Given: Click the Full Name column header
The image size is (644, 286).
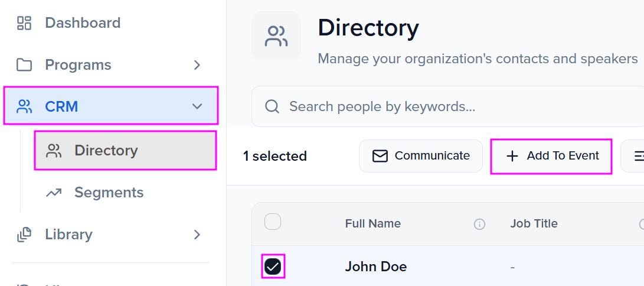Looking at the screenshot, I should (x=373, y=223).
